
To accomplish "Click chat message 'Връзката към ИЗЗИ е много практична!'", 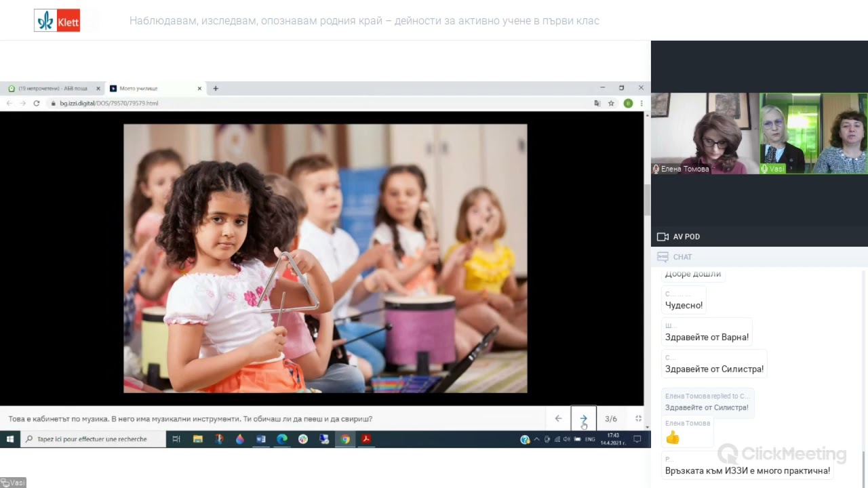I will coord(747,470).
